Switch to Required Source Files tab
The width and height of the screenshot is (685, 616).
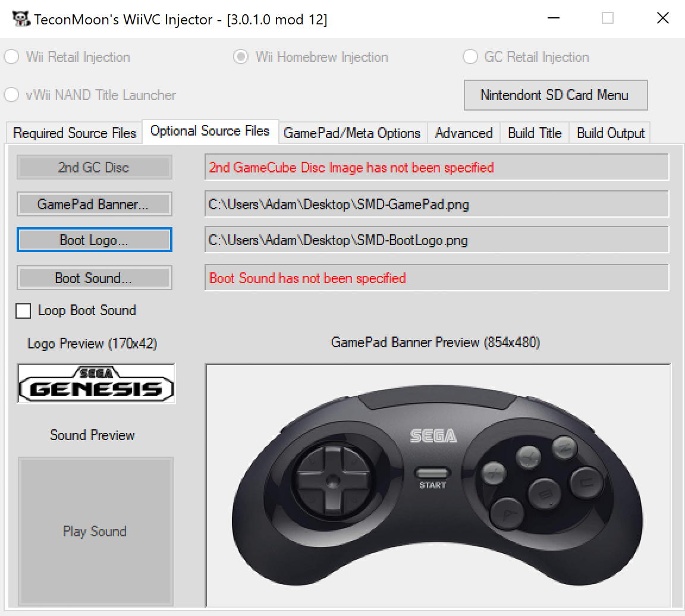tap(74, 133)
